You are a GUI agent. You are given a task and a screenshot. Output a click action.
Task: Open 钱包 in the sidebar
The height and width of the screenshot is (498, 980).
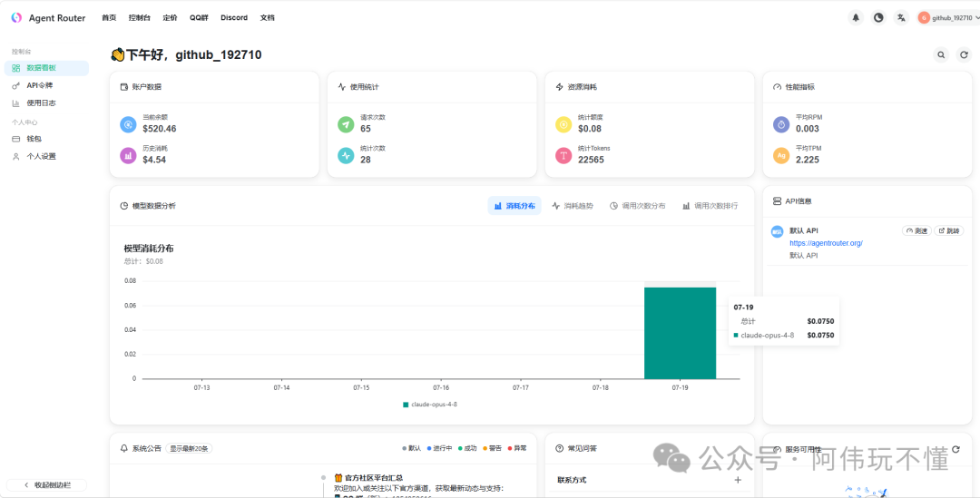pyautogui.click(x=46, y=139)
